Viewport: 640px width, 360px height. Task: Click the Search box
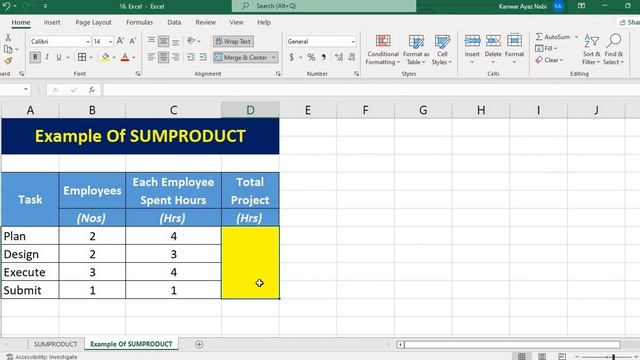(x=324, y=6)
